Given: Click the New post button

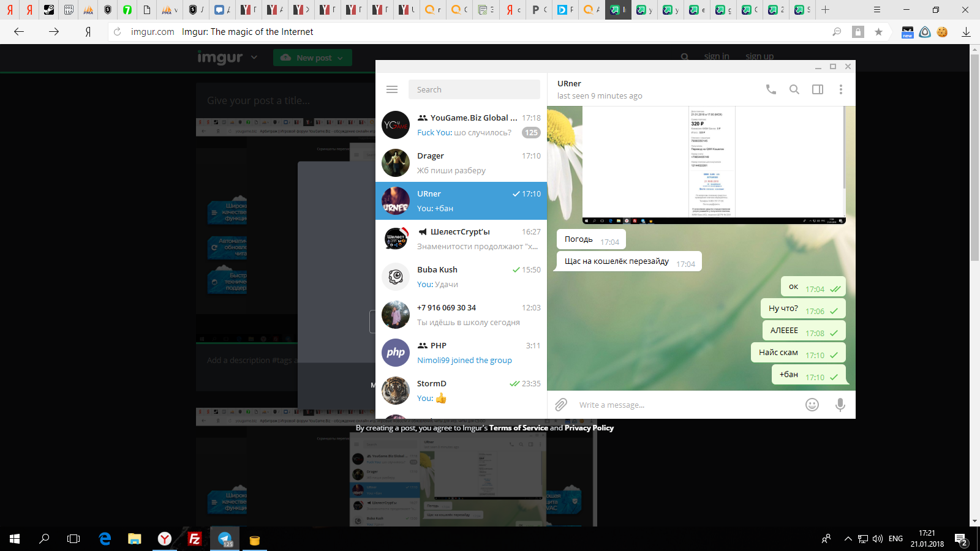Looking at the screenshot, I should pos(312,58).
